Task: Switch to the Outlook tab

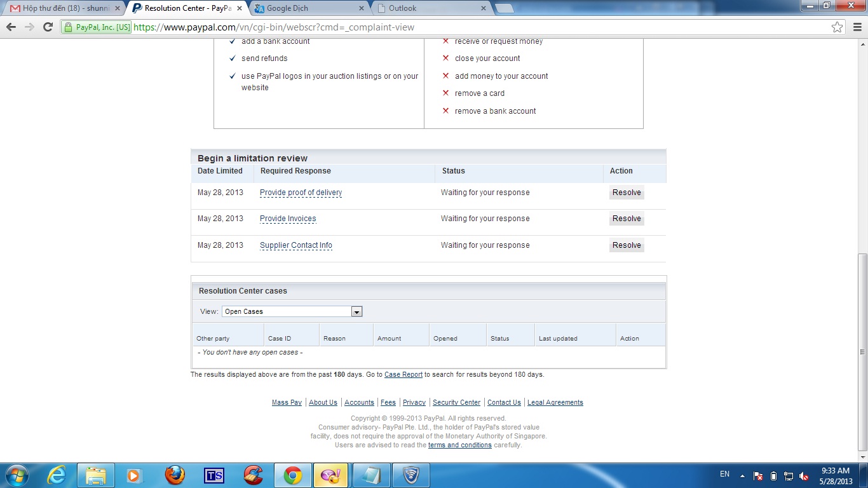Action: point(431,8)
